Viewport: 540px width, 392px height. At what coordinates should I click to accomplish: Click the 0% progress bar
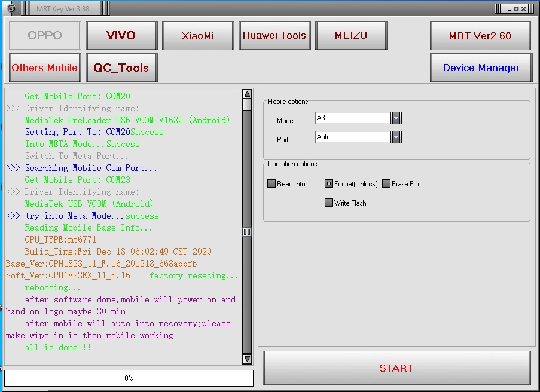[x=129, y=378]
